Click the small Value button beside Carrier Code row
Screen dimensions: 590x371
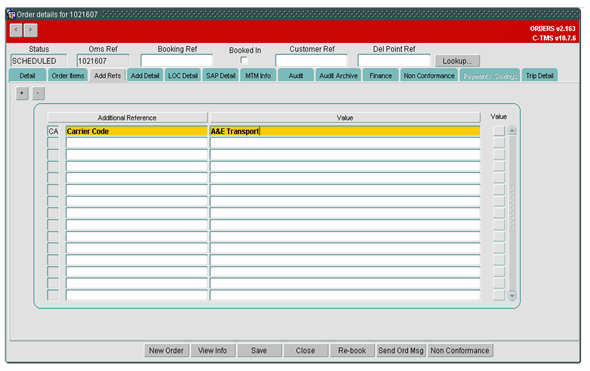coord(499,131)
